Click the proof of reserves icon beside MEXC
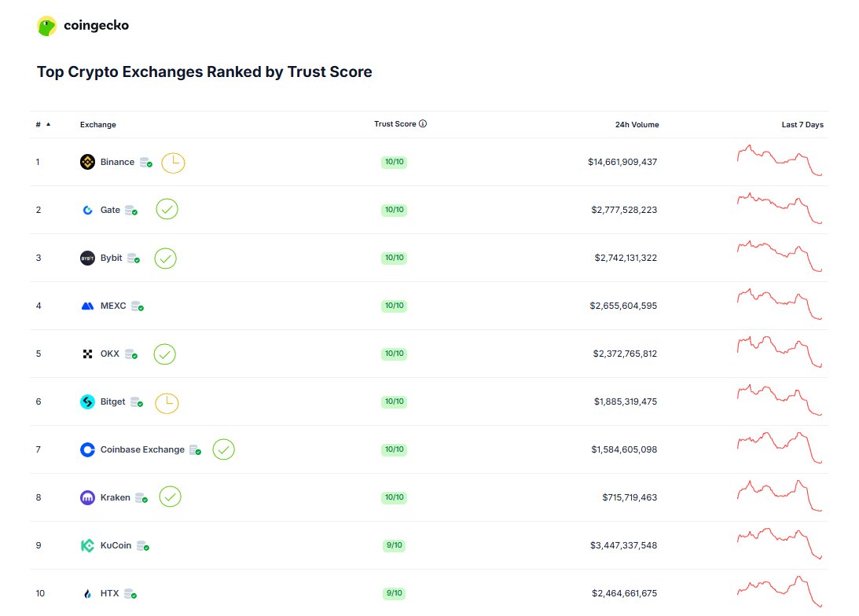 coord(137,306)
